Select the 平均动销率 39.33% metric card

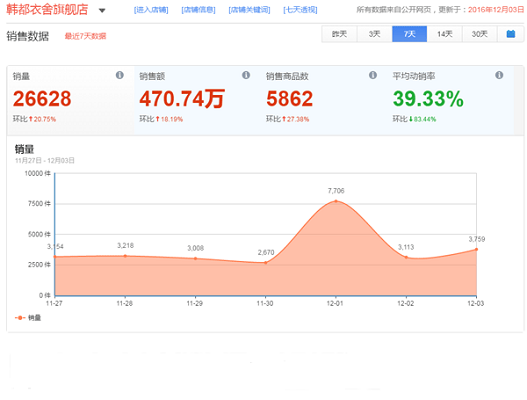[450, 100]
